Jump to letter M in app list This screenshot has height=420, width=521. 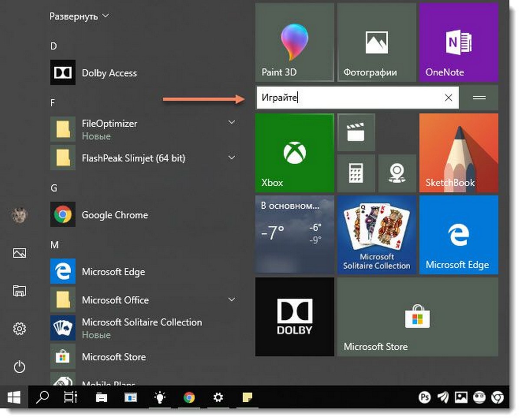(54, 245)
